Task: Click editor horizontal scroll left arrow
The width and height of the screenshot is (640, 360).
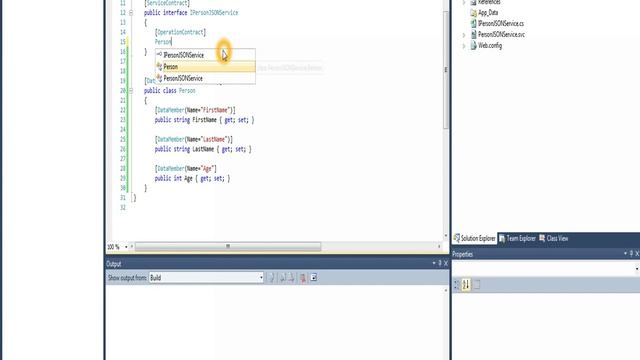Action: (x=131, y=247)
